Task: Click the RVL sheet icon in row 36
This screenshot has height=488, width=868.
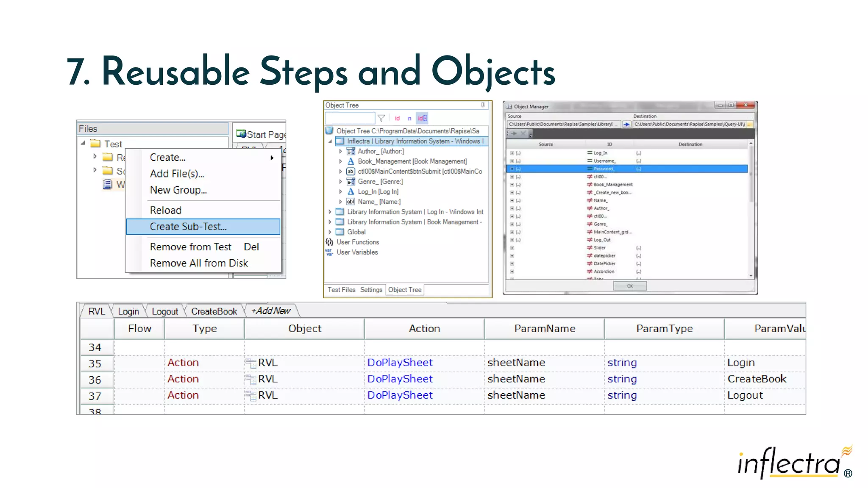Action: coord(251,379)
